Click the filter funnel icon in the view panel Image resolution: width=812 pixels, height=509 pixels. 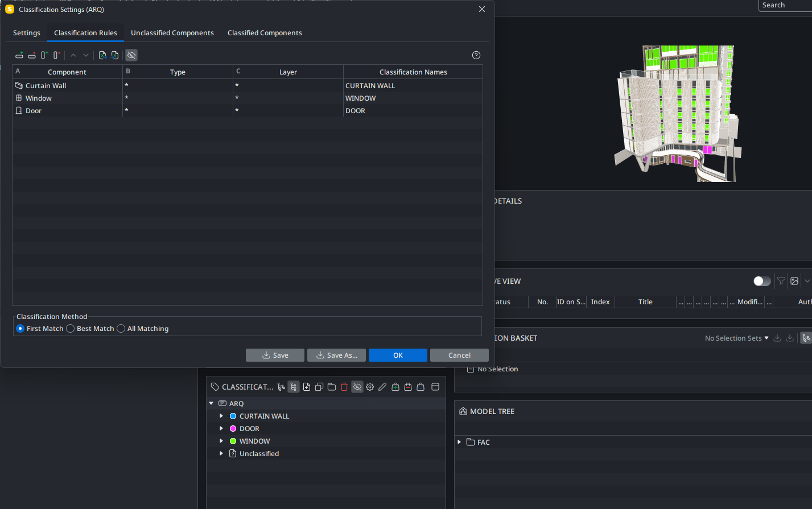click(x=781, y=281)
